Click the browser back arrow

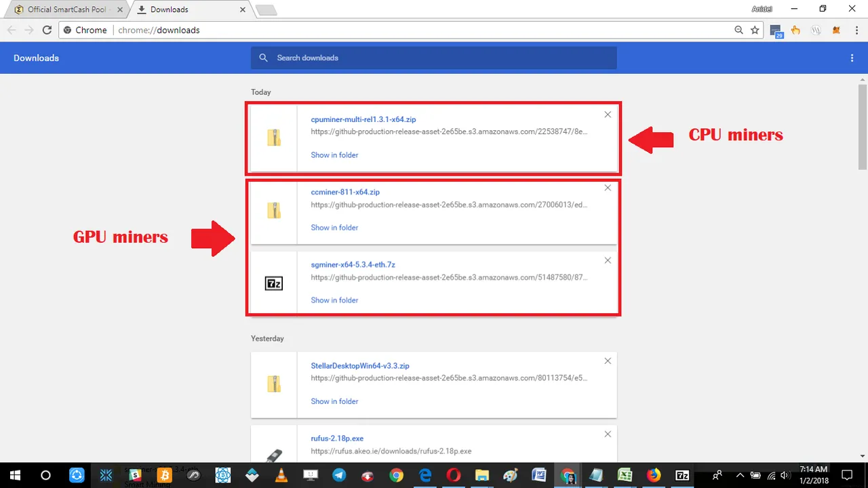[12, 30]
